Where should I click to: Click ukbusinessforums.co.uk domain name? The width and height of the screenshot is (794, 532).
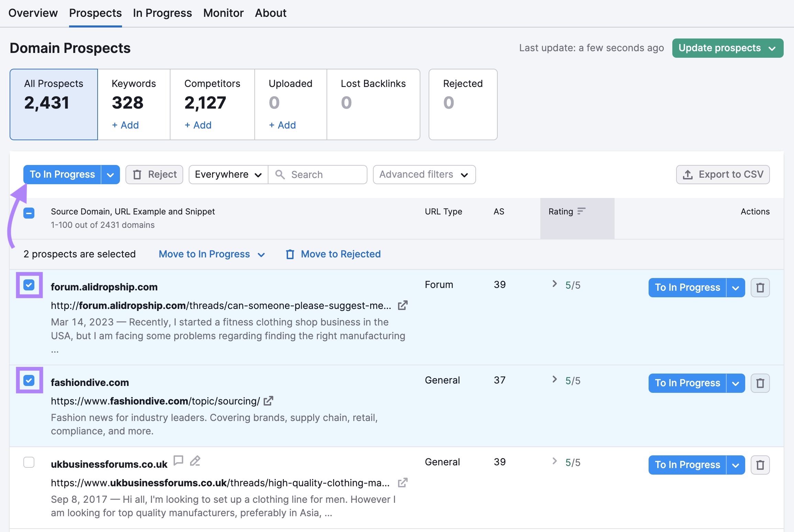109,464
